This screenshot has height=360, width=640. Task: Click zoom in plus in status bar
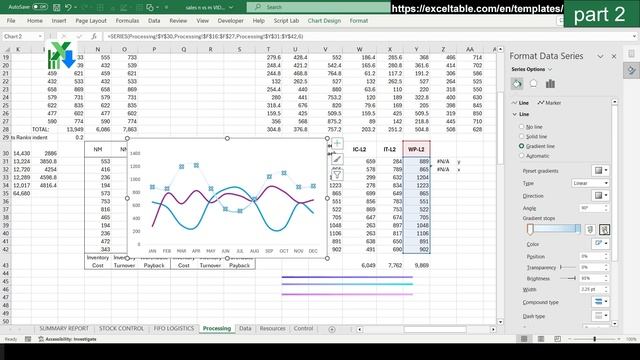pyautogui.click(x=620, y=339)
